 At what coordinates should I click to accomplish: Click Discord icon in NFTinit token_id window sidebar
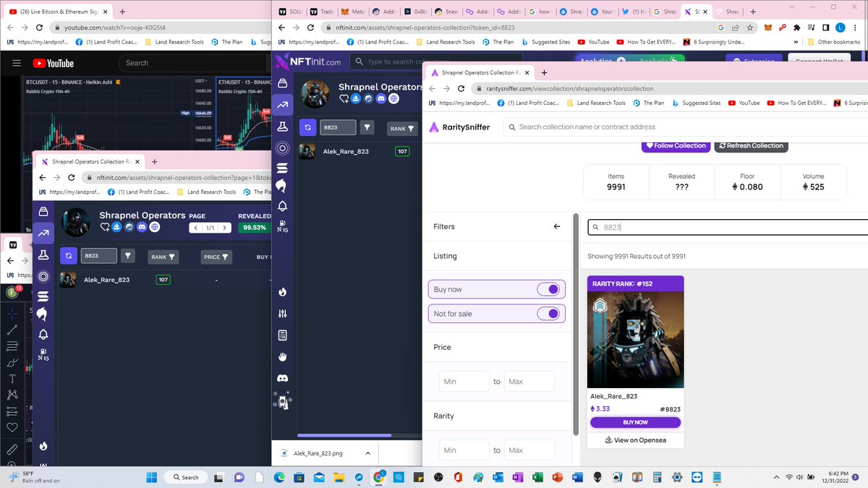coord(282,378)
